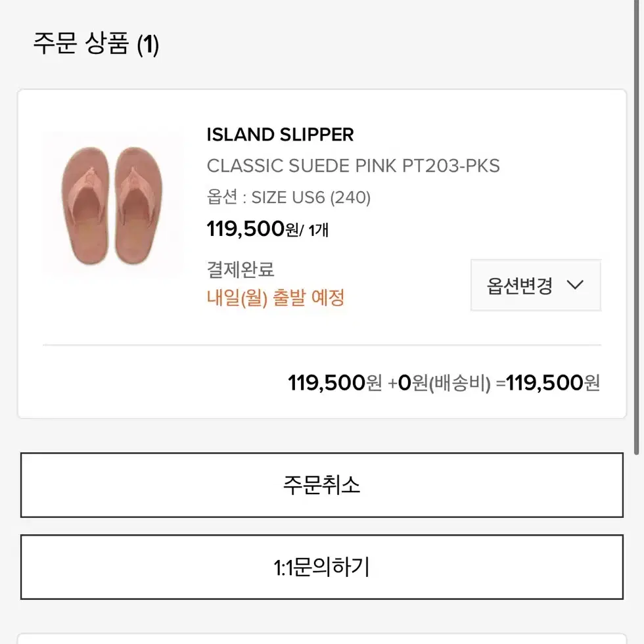The height and width of the screenshot is (644, 644).
Task: Expand the option change chevron arrow
Action: point(576,285)
